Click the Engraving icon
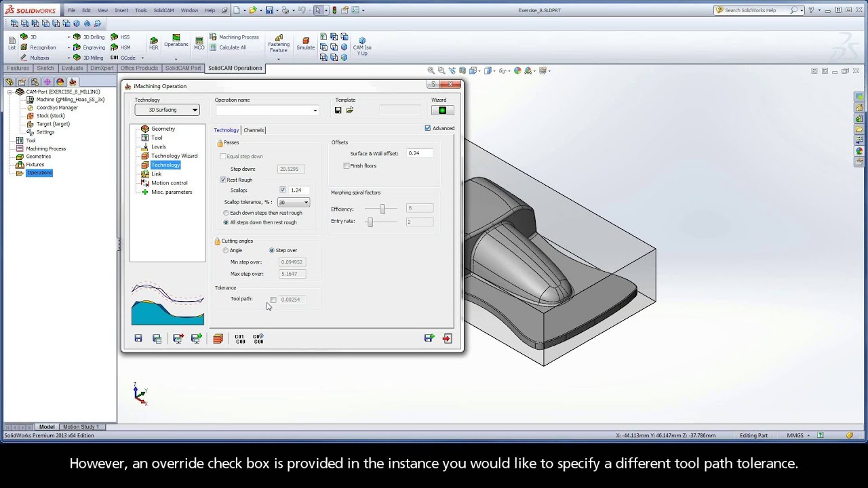This screenshot has width=868, height=488. (77, 47)
